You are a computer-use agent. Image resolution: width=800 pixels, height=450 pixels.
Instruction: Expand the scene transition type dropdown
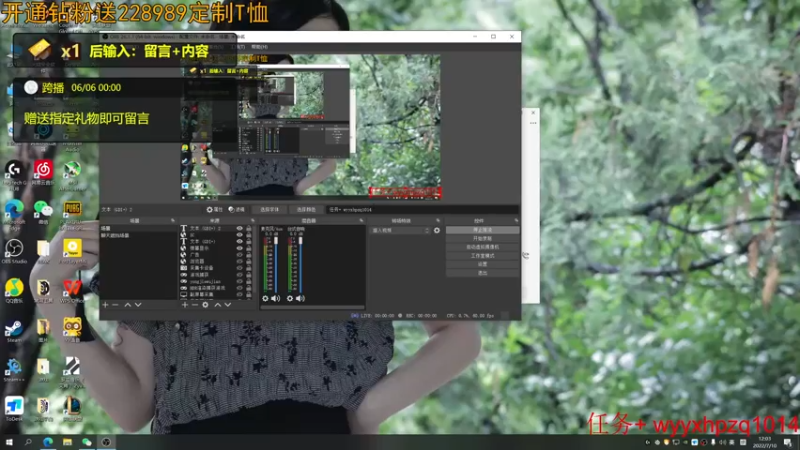tap(401, 231)
